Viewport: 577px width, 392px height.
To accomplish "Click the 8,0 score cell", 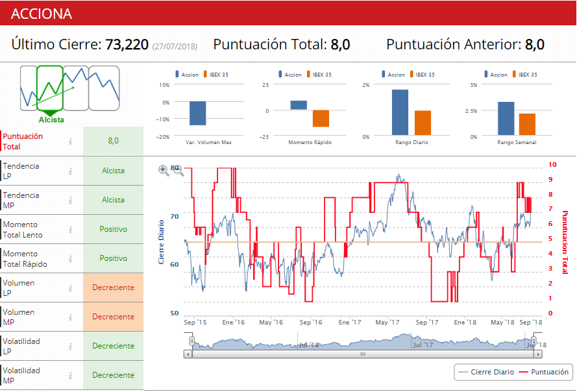I will (x=114, y=141).
